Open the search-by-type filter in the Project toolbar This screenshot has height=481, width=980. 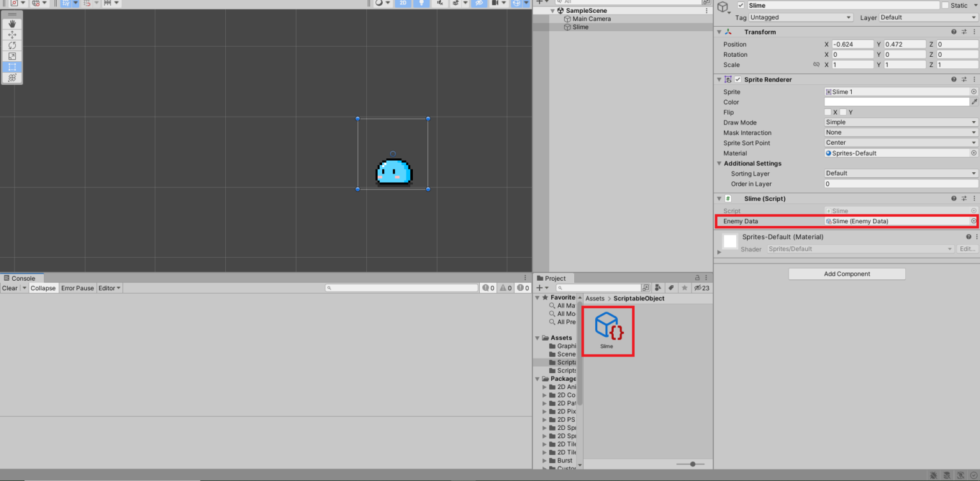(x=658, y=288)
